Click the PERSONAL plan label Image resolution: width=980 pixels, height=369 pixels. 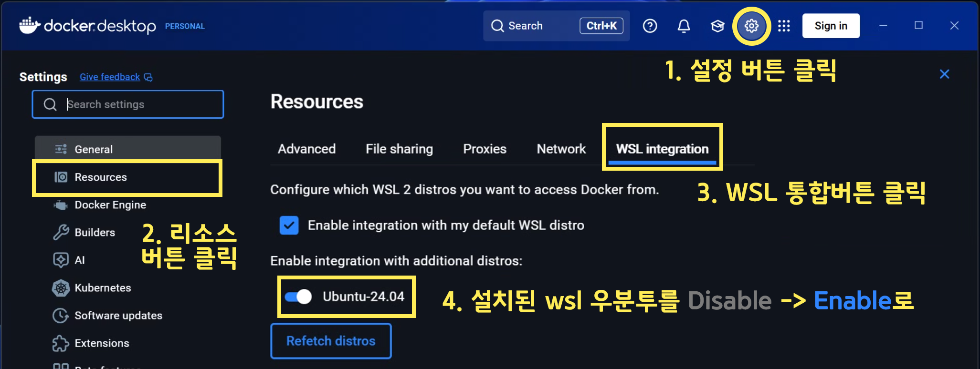coord(185,26)
